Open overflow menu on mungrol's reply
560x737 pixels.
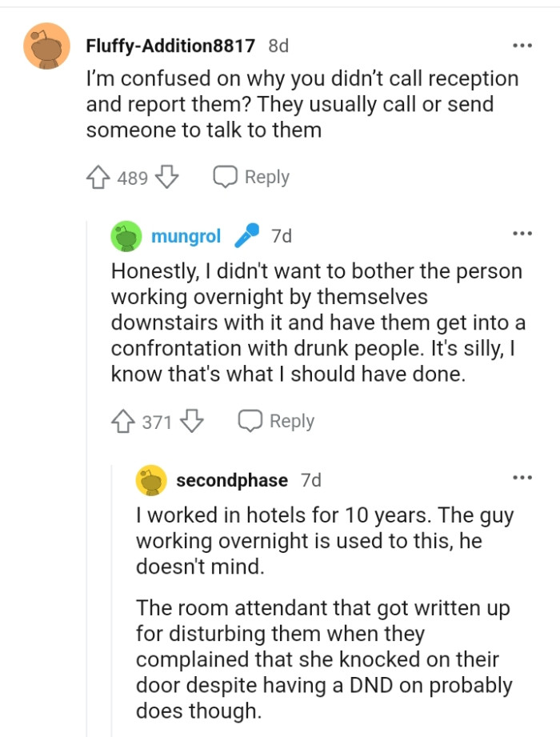[x=522, y=233]
